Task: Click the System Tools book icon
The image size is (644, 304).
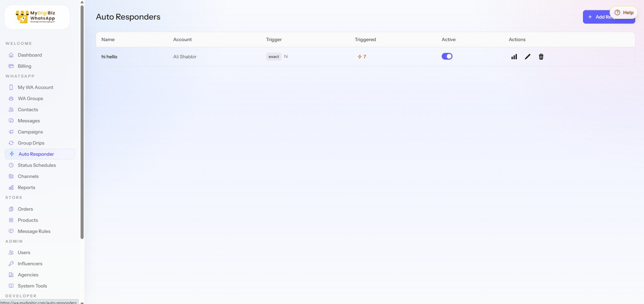Action: point(11,286)
